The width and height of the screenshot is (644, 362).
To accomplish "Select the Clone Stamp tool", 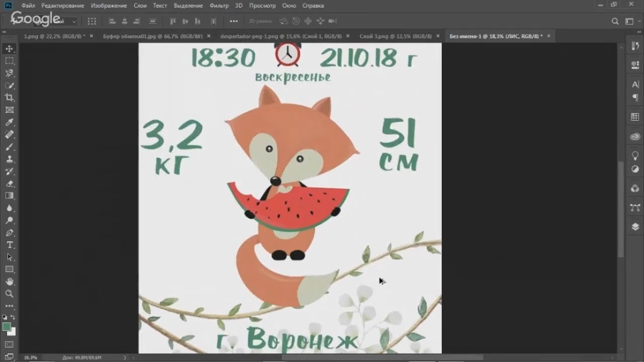I will [10, 159].
